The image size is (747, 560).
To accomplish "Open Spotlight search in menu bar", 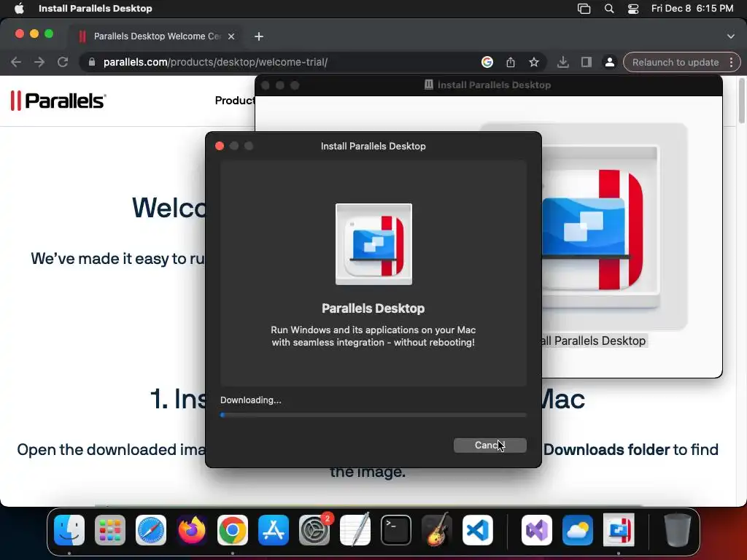I will 609,8.
